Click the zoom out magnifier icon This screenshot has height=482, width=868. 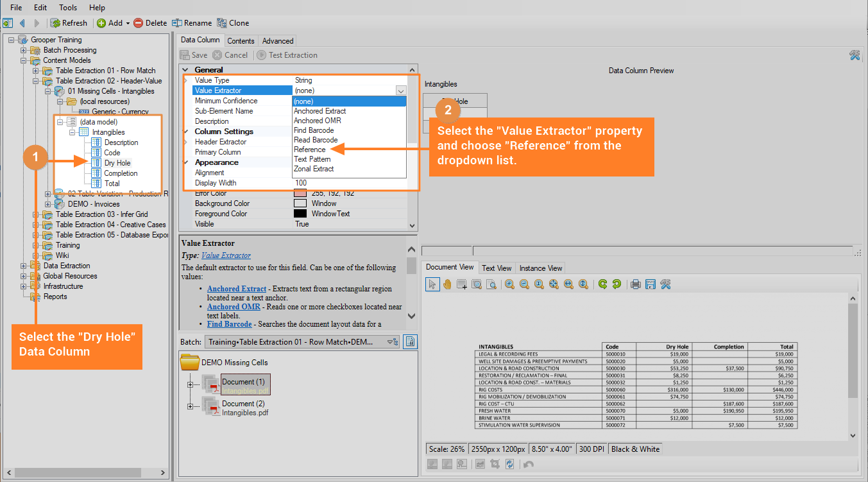(524, 284)
